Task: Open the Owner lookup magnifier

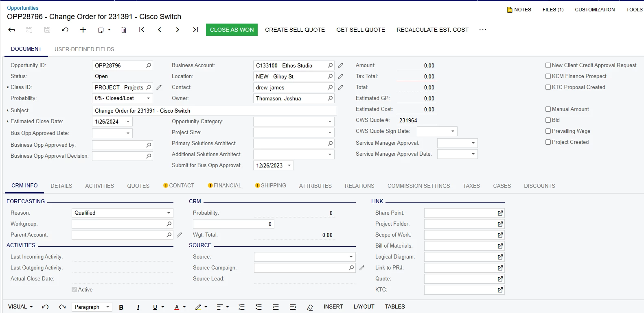Action: [x=330, y=98]
